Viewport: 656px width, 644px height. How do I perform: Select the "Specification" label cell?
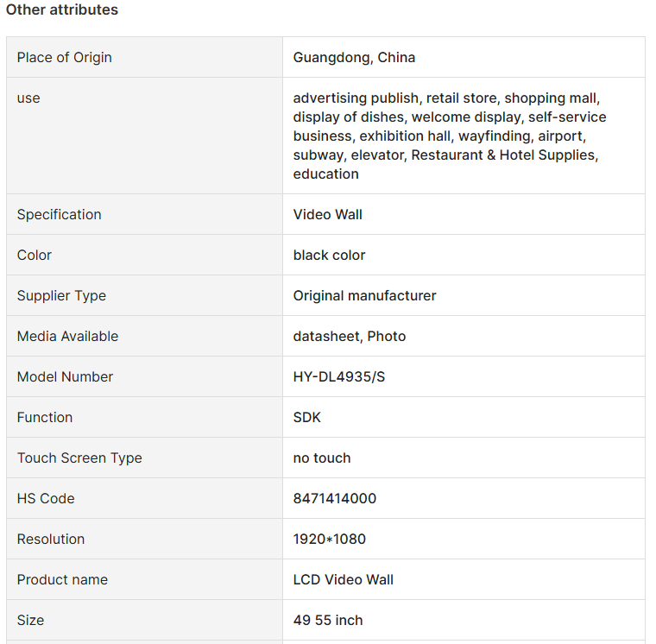coord(60,215)
